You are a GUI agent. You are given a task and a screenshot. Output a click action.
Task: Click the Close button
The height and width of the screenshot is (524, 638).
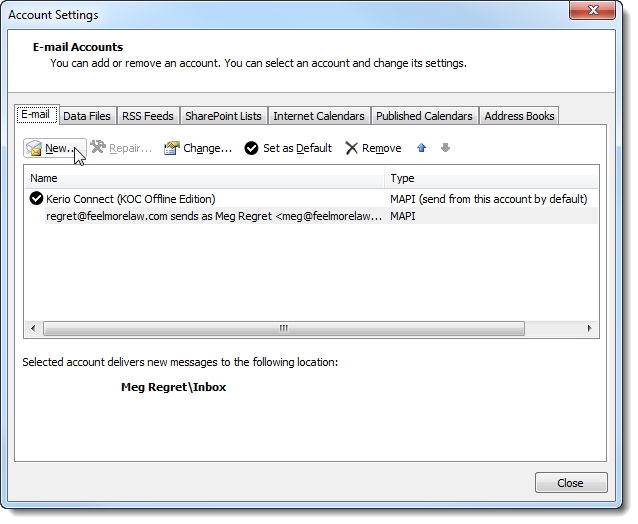(571, 483)
